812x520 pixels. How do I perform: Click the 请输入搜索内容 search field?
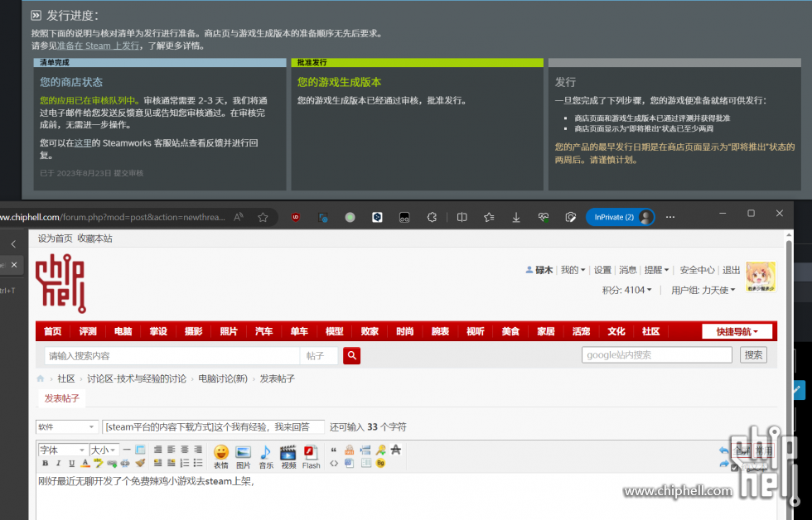(x=172, y=356)
